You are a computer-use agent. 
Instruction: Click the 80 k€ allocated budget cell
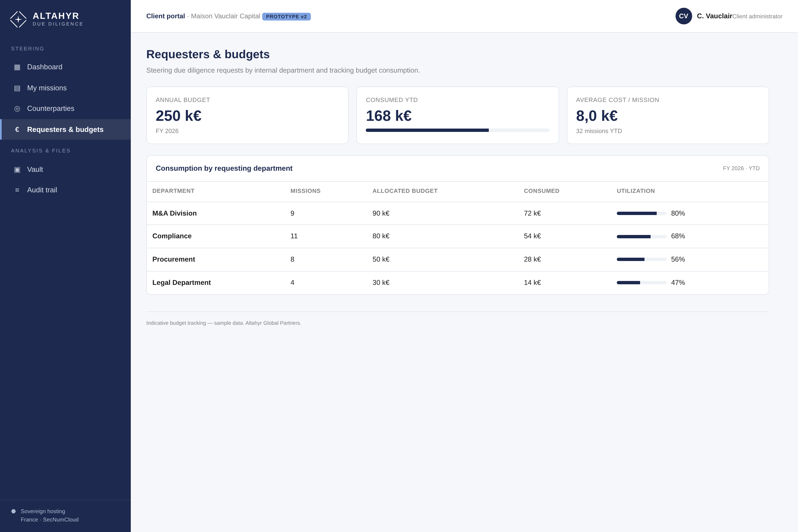pos(381,236)
